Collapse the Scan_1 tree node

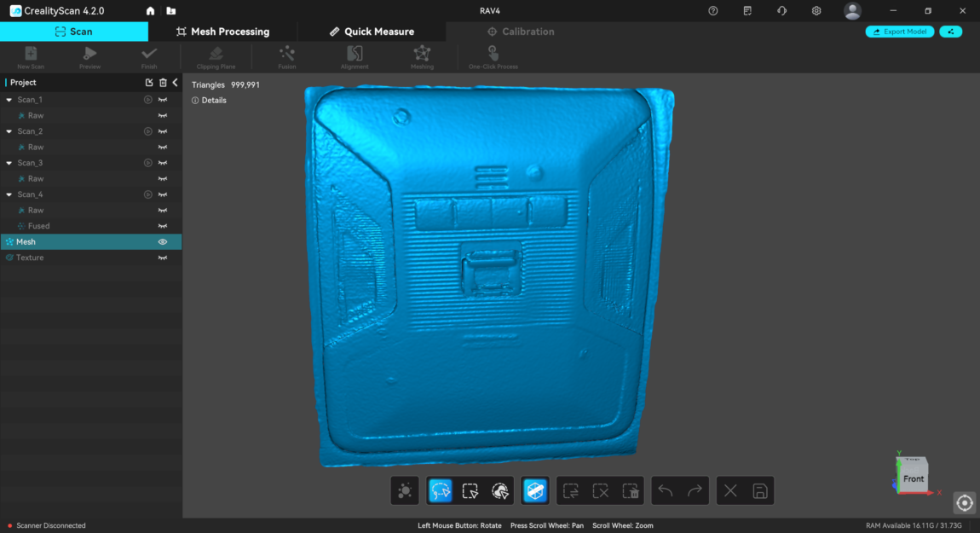pos(9,100)
